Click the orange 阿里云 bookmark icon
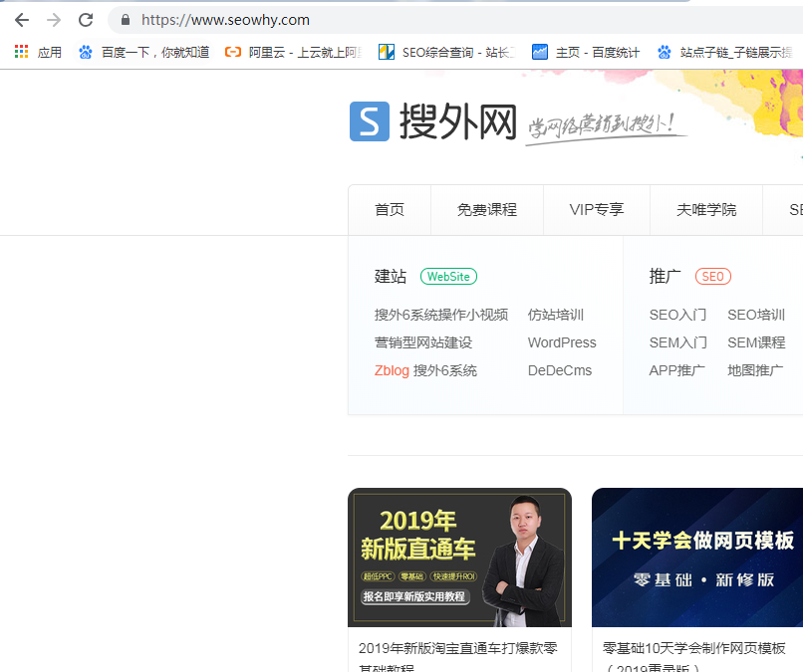 coord(233,52)
